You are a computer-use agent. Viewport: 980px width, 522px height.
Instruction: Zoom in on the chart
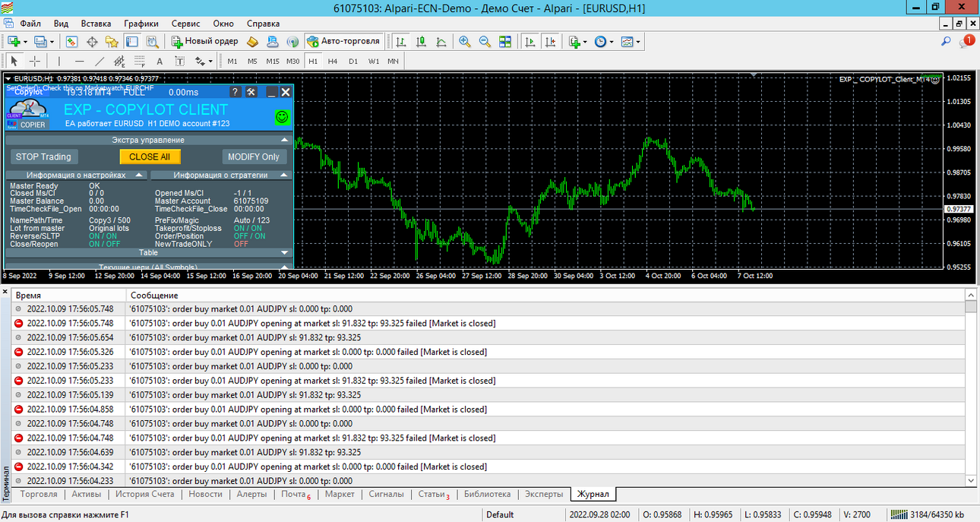[x=465, y=41]
